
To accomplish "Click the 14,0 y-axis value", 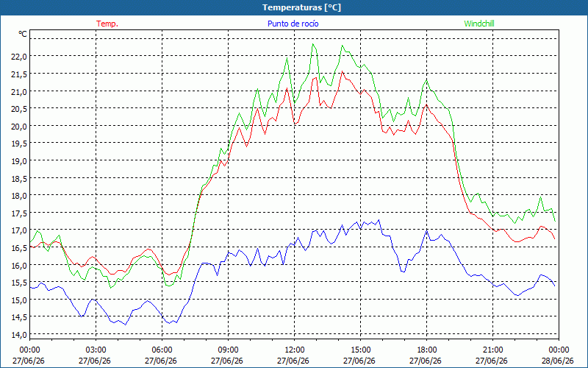I will (x=19, y=334).
